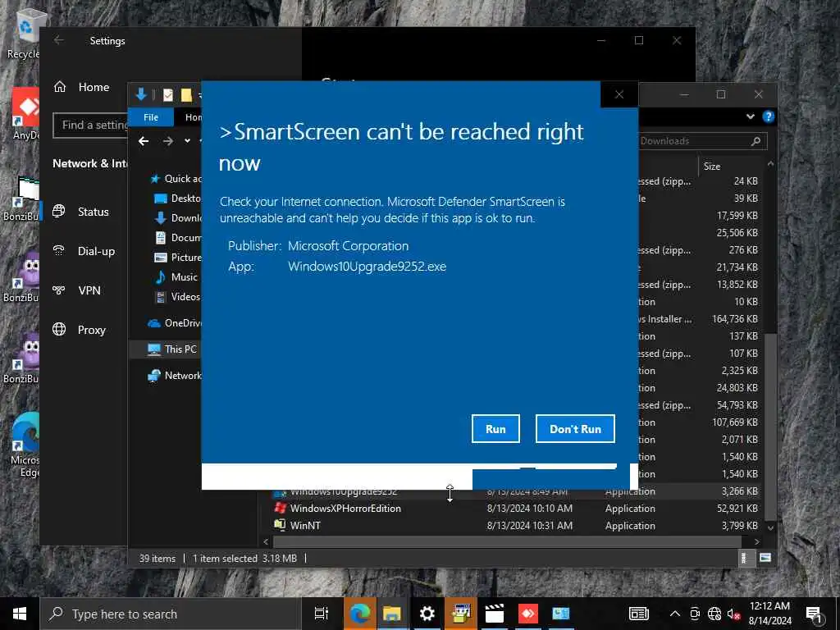
Task: Open Pictures in the navigation pane
Action: (x=177, y=257)
